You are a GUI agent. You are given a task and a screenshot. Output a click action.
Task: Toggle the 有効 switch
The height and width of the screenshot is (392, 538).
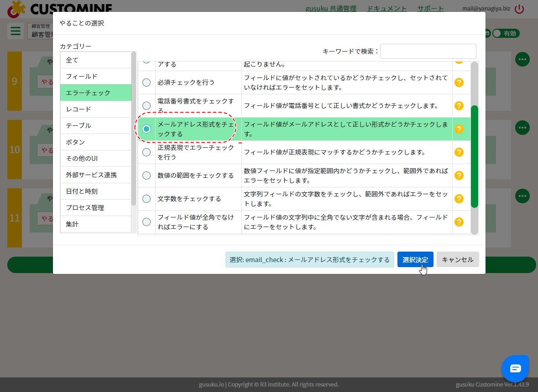coord(506,33)
